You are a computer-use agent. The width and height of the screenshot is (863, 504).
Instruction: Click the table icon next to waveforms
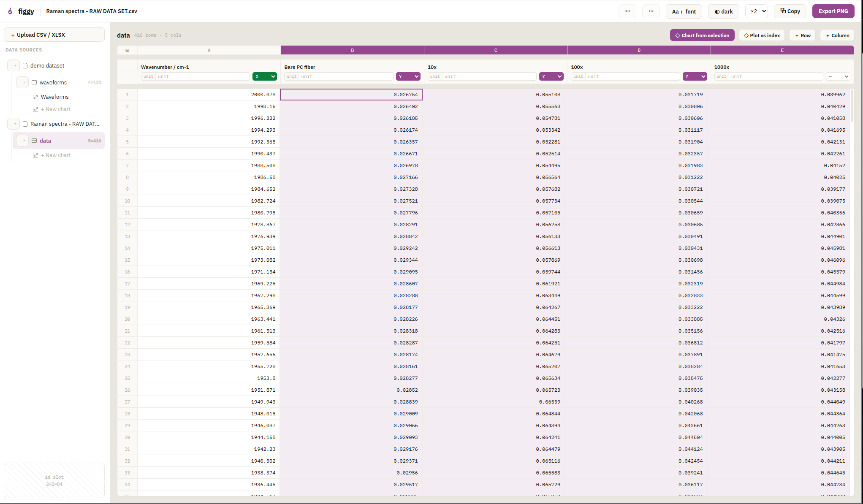pyautogui.click(x=34, y=82)
